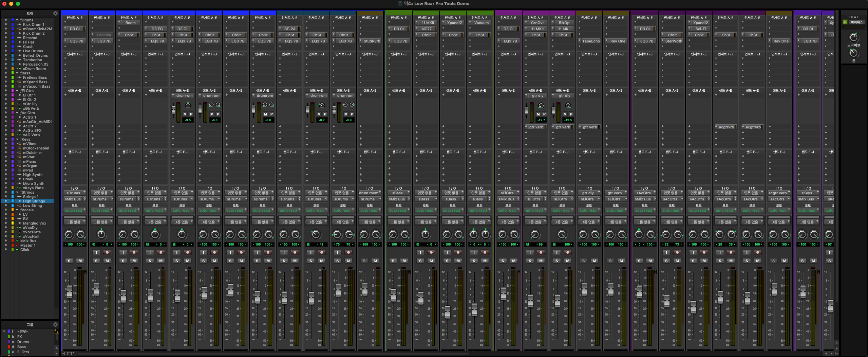
Task: Click the horizontal scrollbar below the mixer
Action: click(273, 354)
